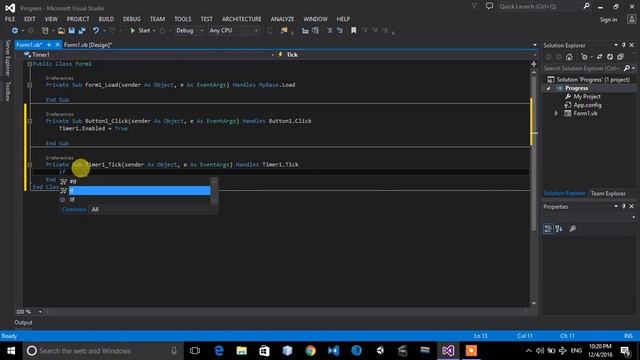Pin the Form1.vb tab
This screenshot has height=360, width=640.
(49, 45)
